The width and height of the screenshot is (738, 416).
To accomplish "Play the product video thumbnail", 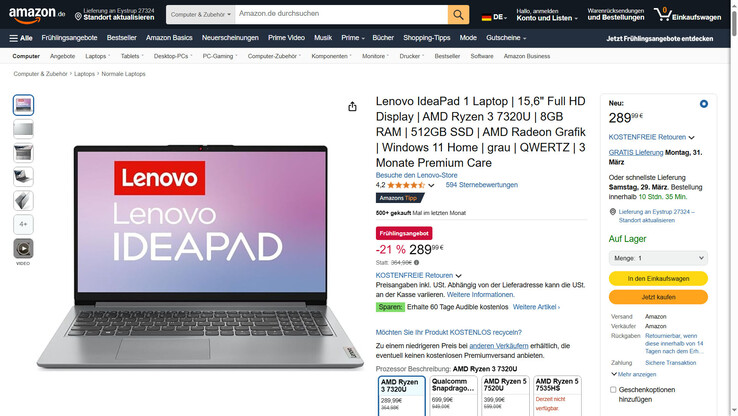I will 23,248.
